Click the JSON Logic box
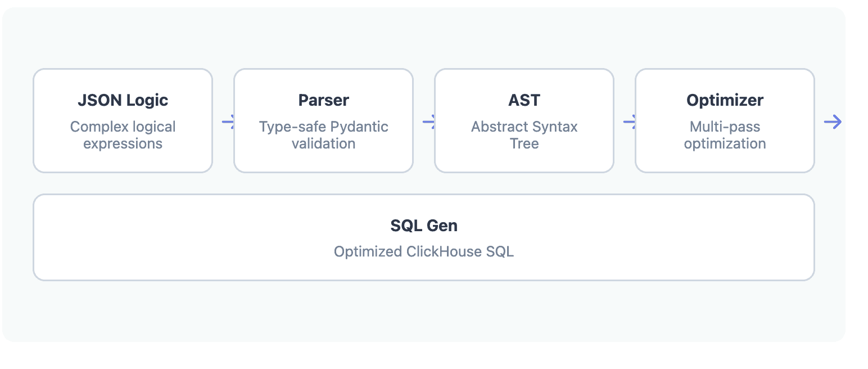The width and height of the screenshot is (868, 369). (123, 120)
